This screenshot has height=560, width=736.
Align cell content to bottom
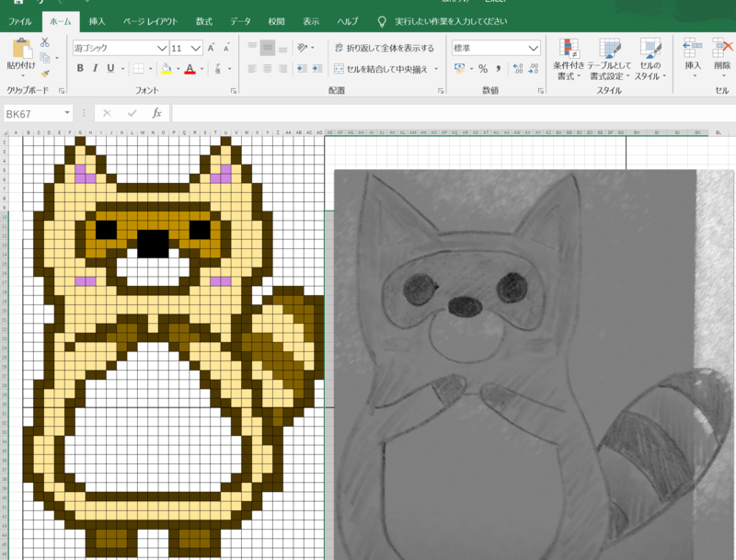pyautogui.click(x=282, y=48)
